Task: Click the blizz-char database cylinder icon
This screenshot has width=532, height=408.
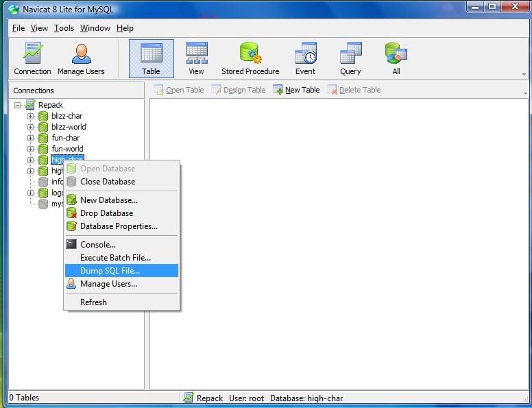Action: [43, 116]
